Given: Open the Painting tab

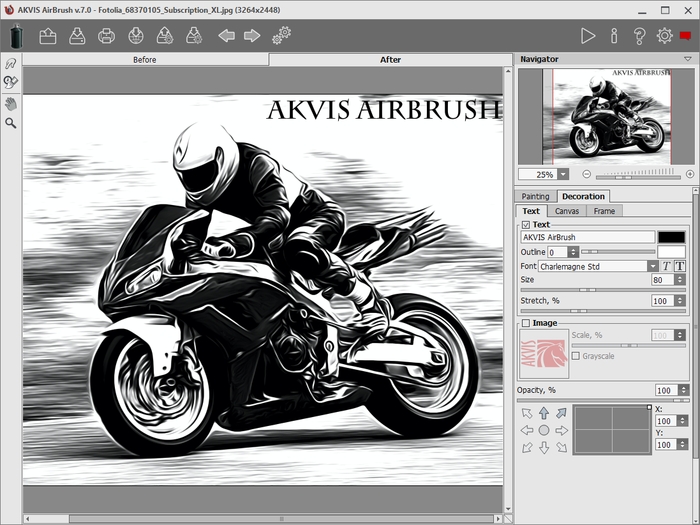Looking at the screenshot, I should [x=535, y=196].
